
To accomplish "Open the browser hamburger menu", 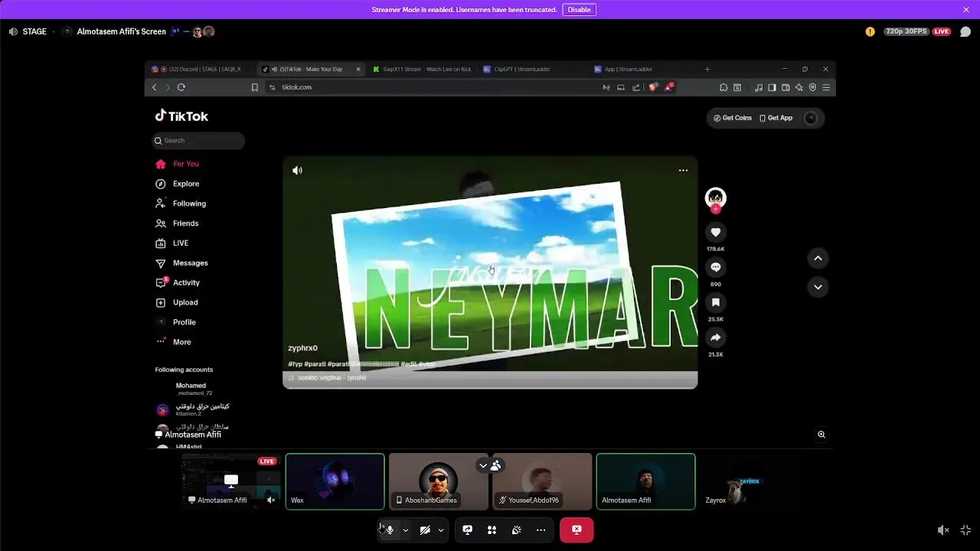I will click(x=826, y=87).
